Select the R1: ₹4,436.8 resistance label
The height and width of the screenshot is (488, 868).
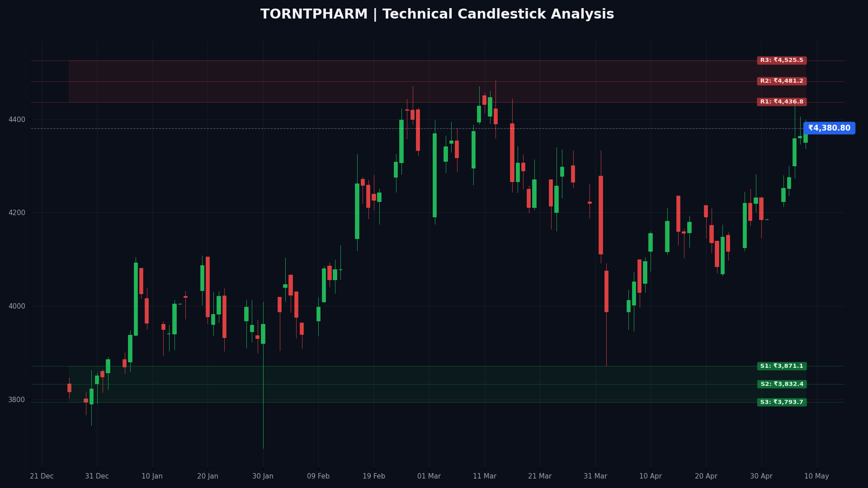click(x=782, y=102)
